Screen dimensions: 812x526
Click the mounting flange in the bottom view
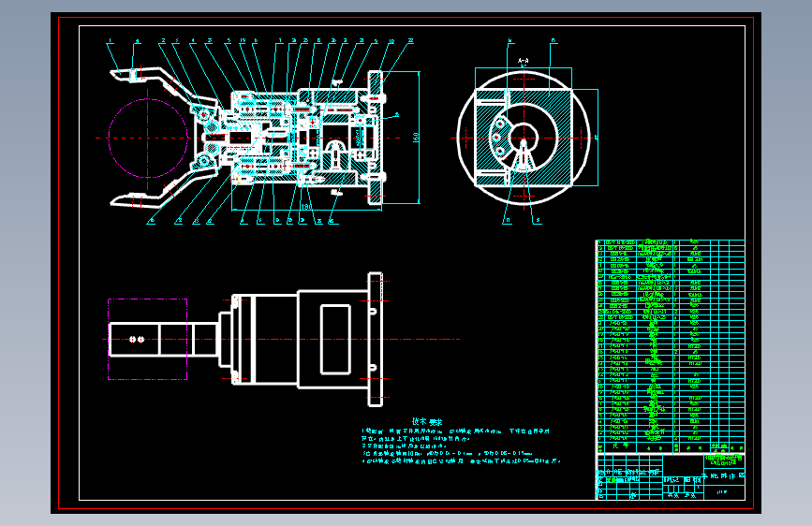tap(376, 339)
